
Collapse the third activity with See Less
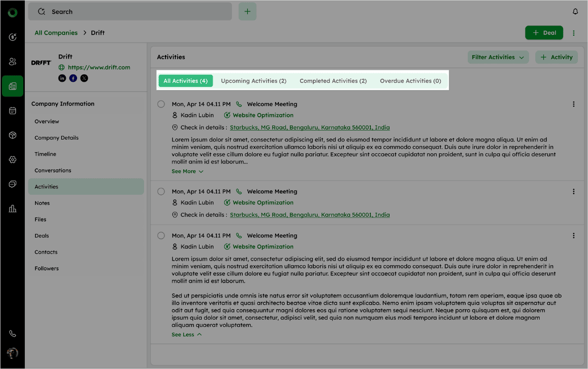pos(187,335)
